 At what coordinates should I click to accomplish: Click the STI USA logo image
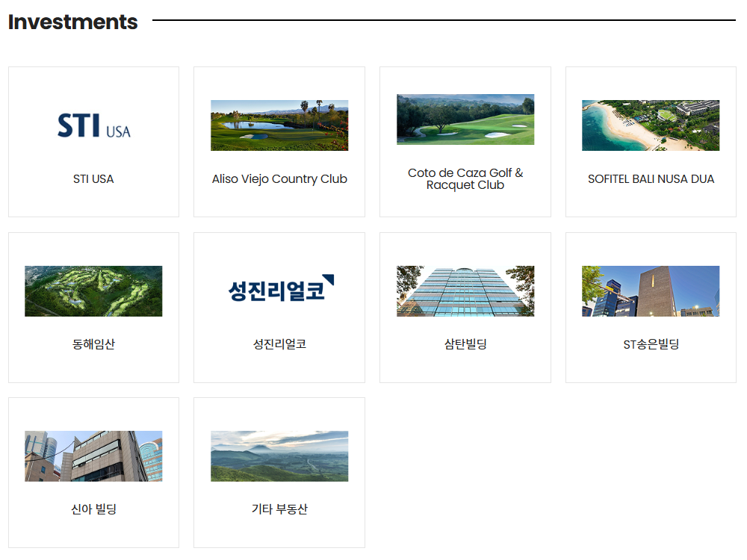[94, 125]
